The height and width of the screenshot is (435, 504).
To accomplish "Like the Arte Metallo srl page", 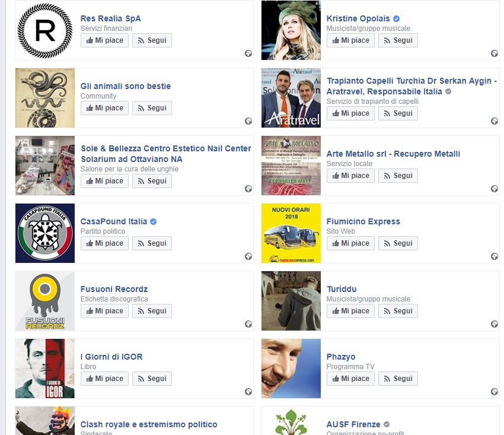I will pos(350,176).
